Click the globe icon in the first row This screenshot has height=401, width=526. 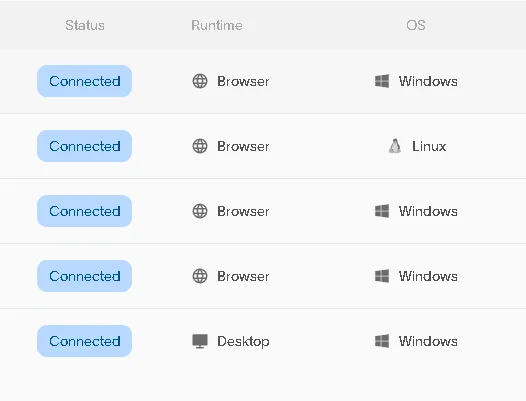tap(200, 81)
